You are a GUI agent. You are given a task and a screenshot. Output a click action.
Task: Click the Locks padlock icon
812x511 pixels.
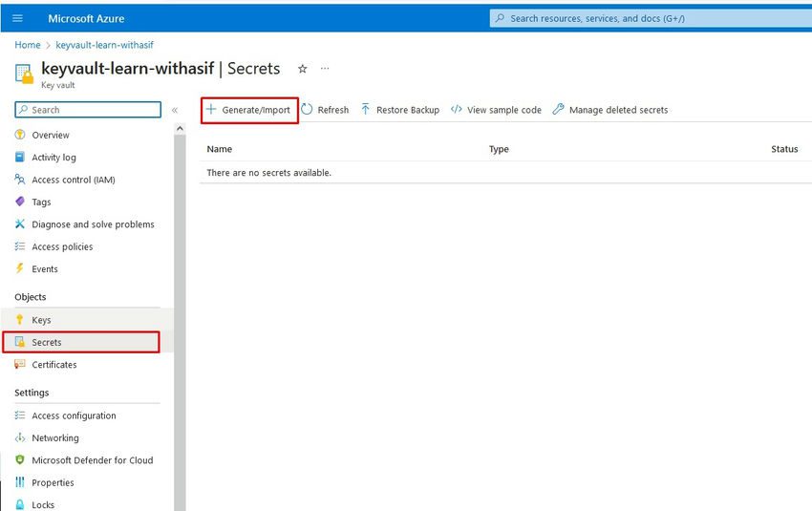[x=20, y=504]
